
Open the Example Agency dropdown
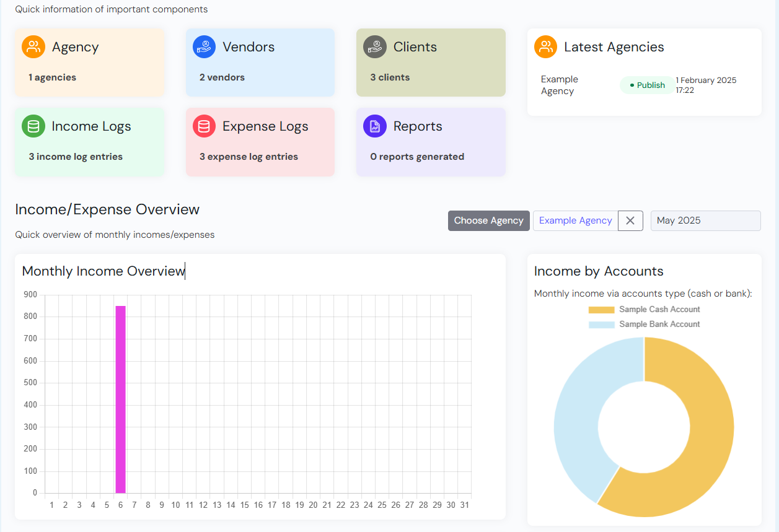pyautogui.click(x=575, y=220)
